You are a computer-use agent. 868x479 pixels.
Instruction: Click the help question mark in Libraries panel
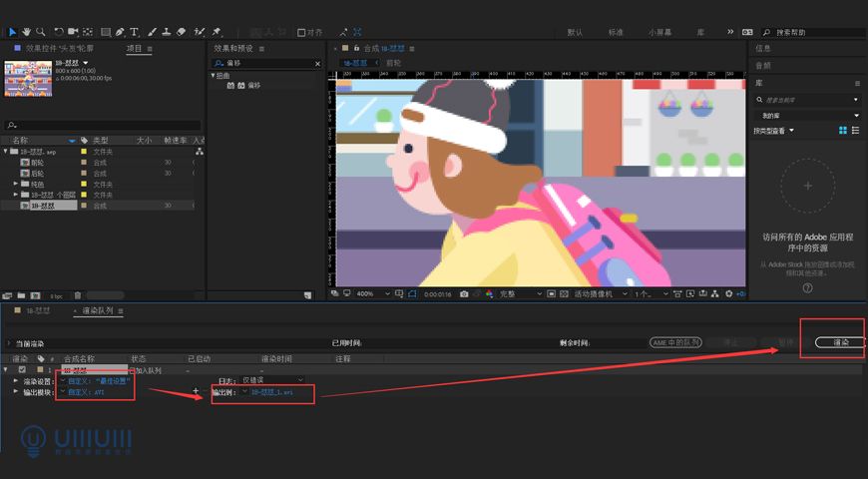808,288
